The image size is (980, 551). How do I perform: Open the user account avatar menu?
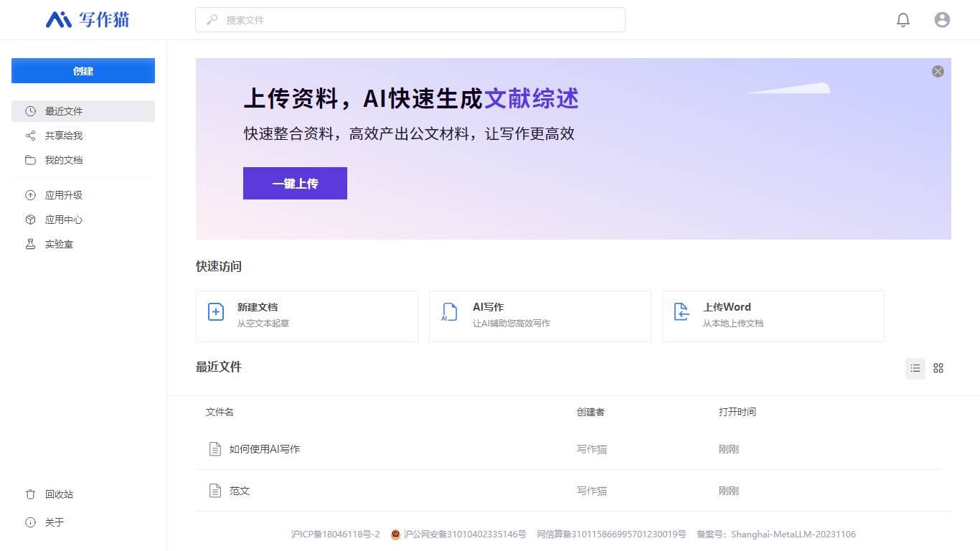(x=942, y=20)
